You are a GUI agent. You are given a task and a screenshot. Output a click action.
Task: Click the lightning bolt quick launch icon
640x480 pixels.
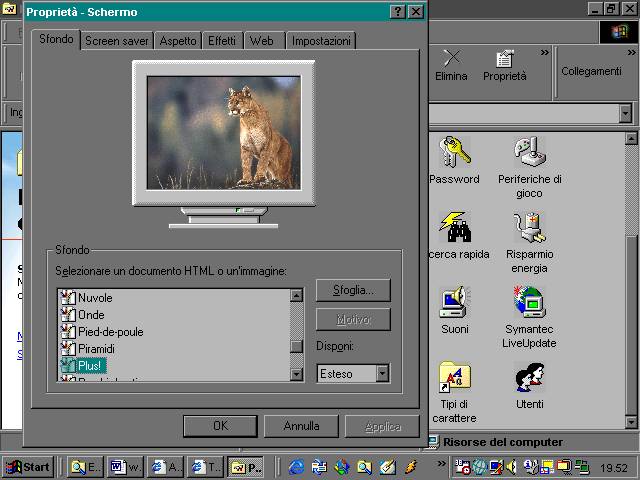(411, 467)
